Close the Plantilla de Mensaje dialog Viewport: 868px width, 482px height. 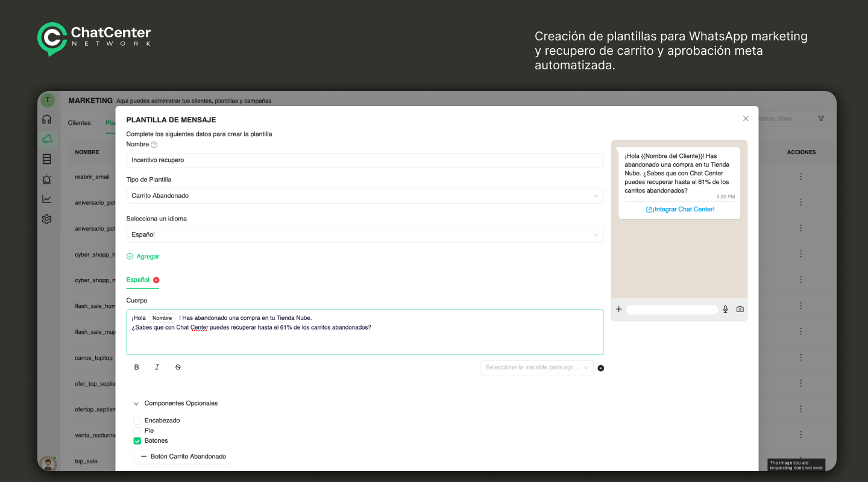click(746, 119)
